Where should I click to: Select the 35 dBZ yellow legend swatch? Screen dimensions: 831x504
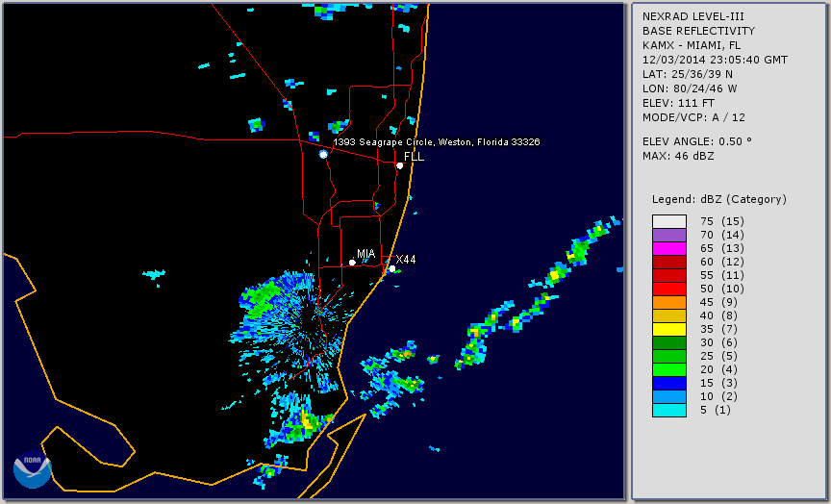(669, 329)
